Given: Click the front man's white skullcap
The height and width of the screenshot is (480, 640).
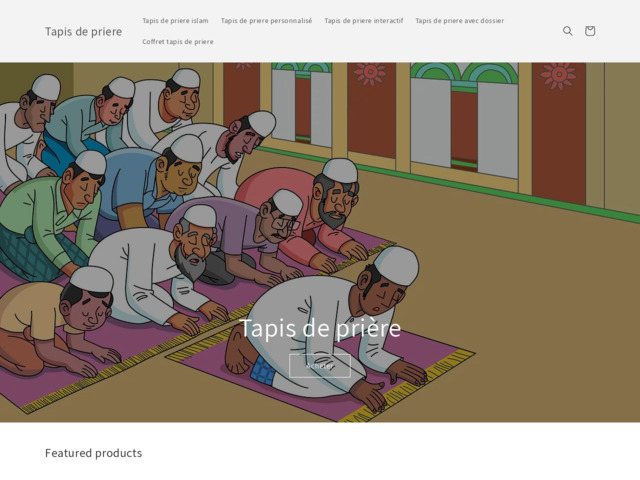Looking at the screenshot, I should [x=397, y=265].
